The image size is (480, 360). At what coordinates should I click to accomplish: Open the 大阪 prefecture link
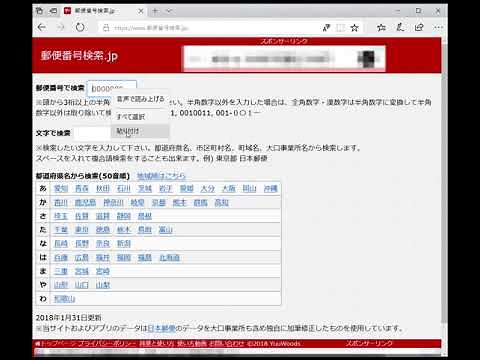point(229,189)
